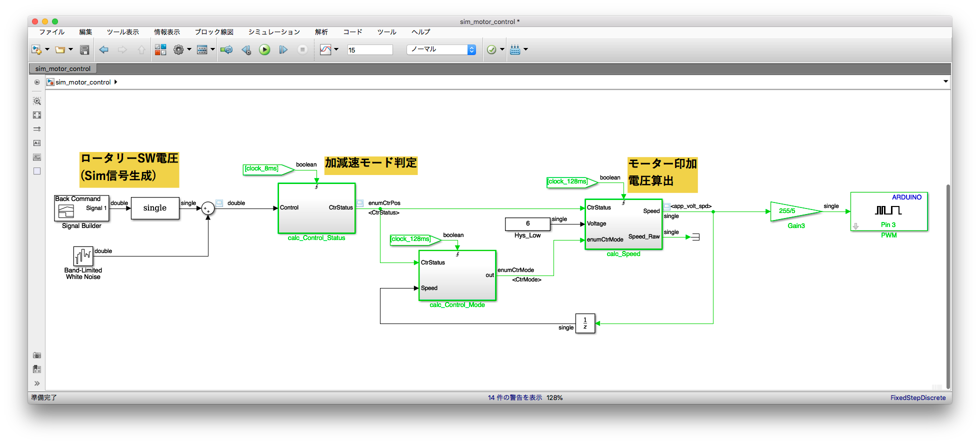The image size is (980, 444).
Task: Open the 編集 menu
Action: coord(85,32)
